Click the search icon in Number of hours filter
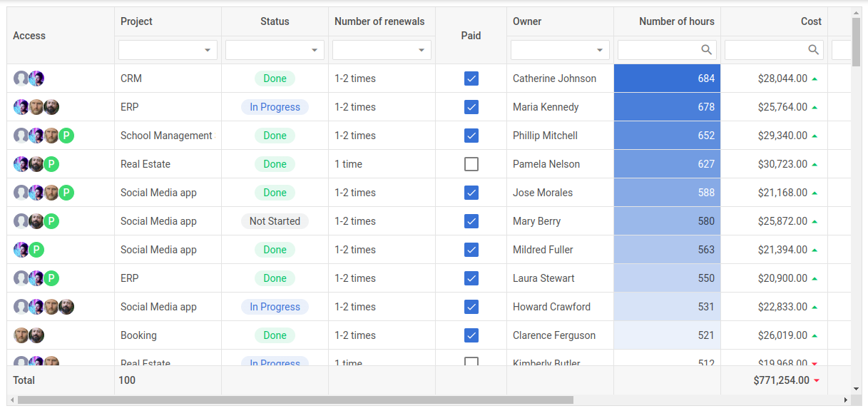The height and width of the screenshot is (411, 868). [707, 49]
